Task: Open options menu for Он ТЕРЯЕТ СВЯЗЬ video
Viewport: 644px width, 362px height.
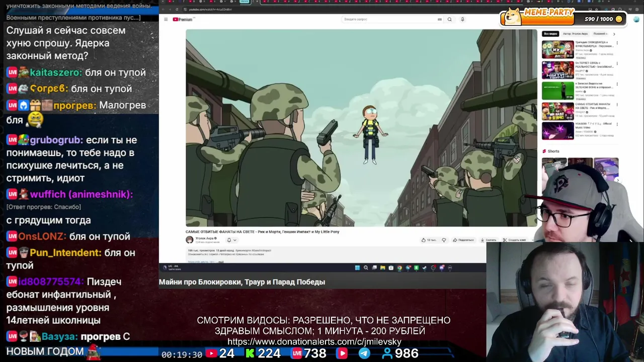Action: [x=617, y=63]
